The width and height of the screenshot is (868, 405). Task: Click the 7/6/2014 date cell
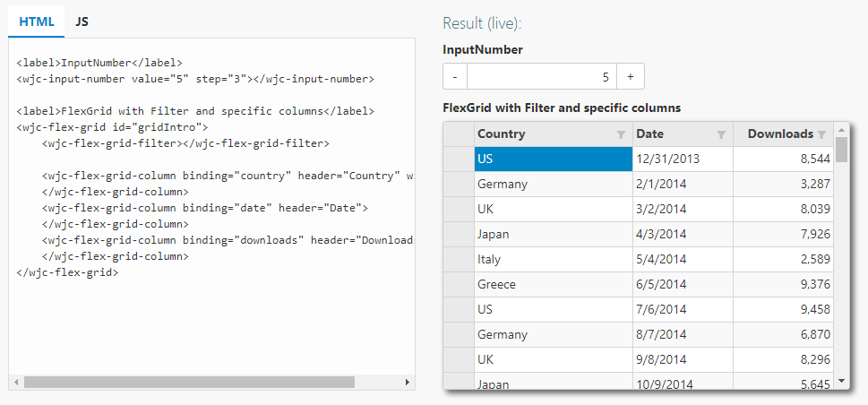pyautogui.click(x=683, y=310)
